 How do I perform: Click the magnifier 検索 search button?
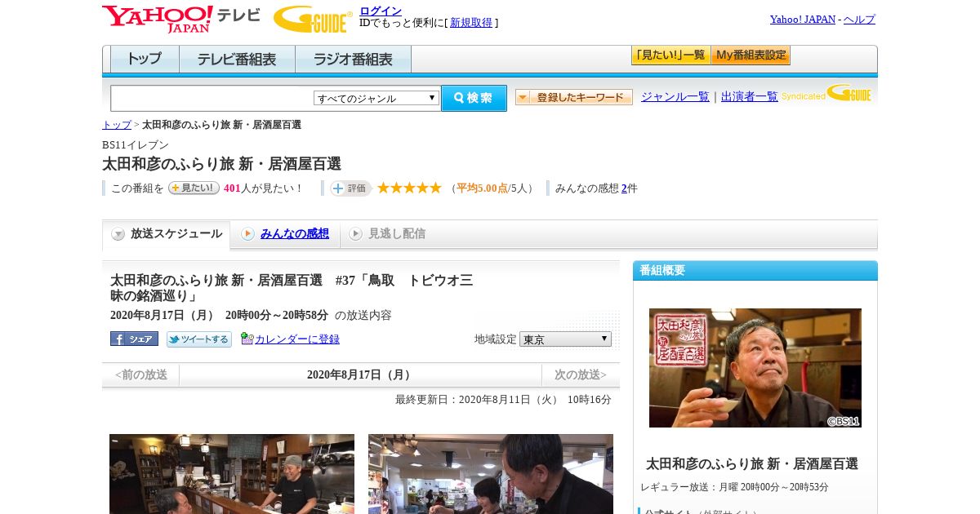pos(474,98)
